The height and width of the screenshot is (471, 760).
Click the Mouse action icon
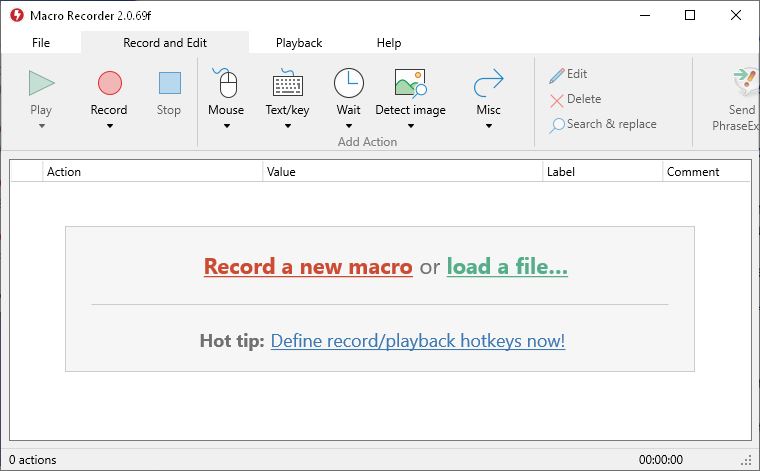[225, 83]
